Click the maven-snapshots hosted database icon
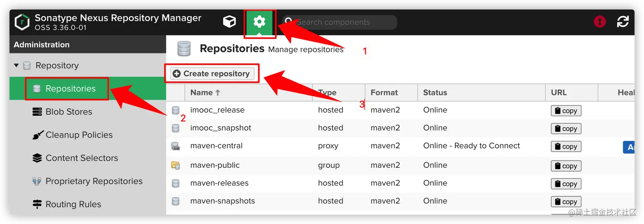 pyautogui.click(x=175, y=201)
